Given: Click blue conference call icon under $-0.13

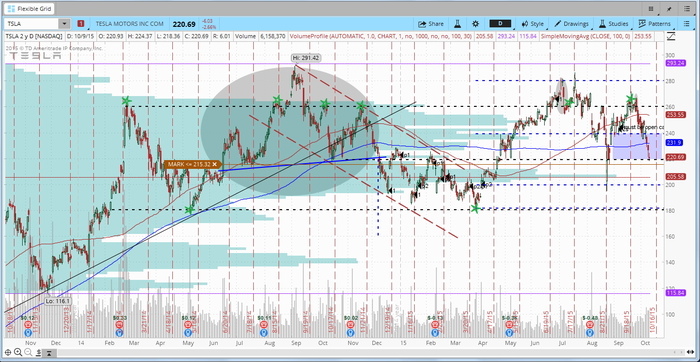Looking at the screenshot, I should coord(434,333).
